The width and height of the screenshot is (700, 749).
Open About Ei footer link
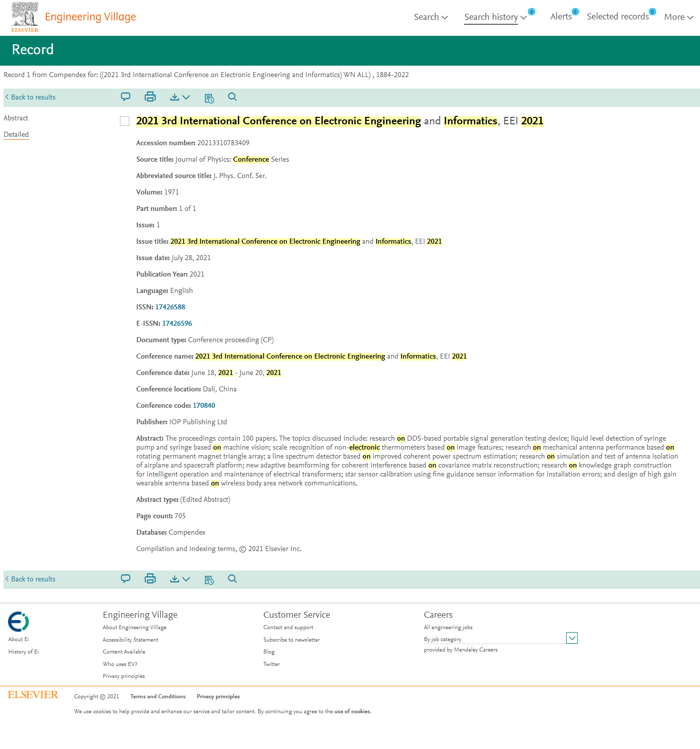click(x=18, y=639)
